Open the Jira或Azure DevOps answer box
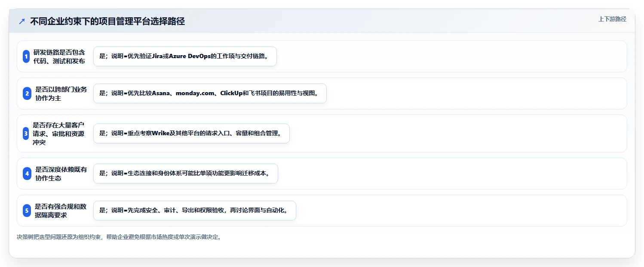The image size is (644, 267). (185, 56)
